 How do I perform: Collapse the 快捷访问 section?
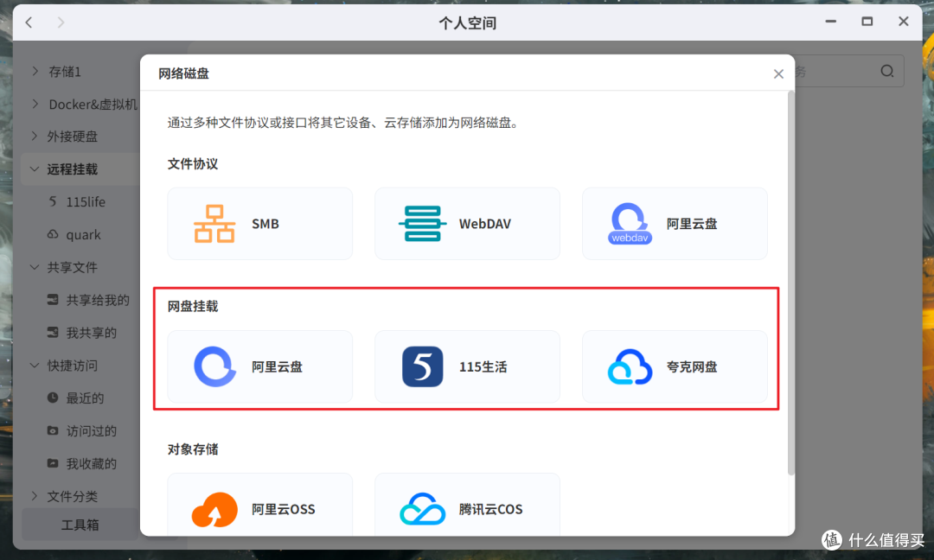coord(35,366)
